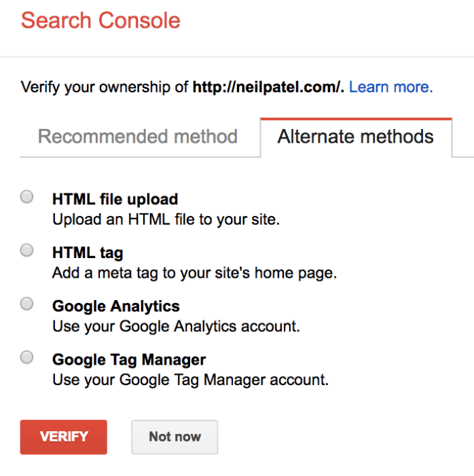474x476 pixels.
Task: Click the bold Google Analytics label
Action: (115, 306)
